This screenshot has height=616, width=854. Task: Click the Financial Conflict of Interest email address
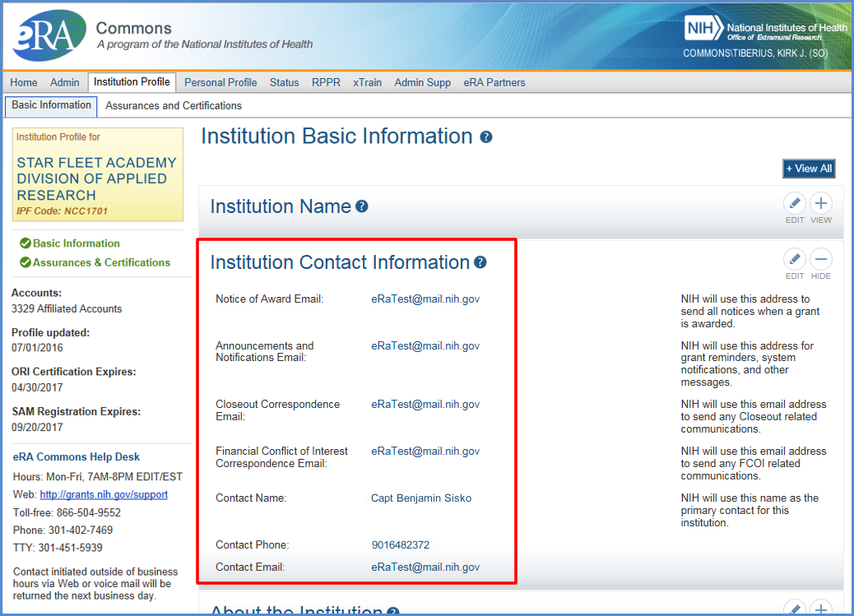pos(425,451)
